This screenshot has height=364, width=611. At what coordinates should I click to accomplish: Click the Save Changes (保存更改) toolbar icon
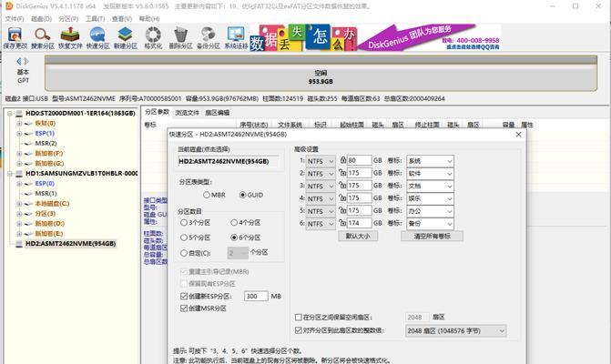(15, 37)
